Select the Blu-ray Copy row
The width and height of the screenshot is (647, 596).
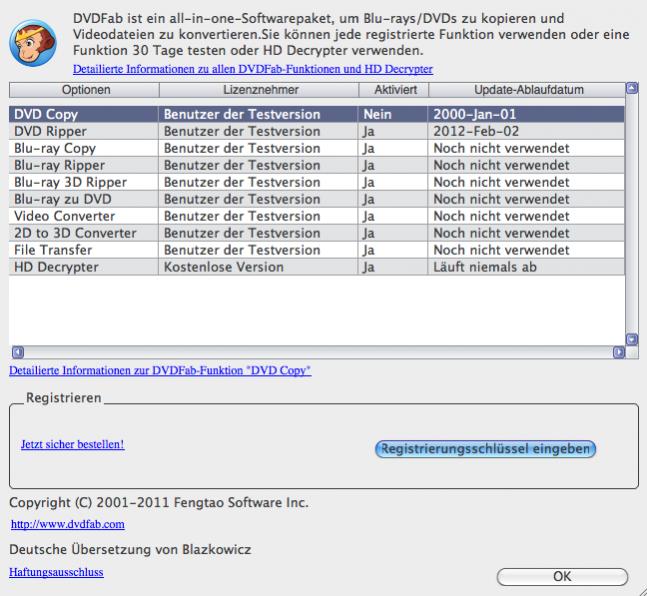(x=317, y=148)
